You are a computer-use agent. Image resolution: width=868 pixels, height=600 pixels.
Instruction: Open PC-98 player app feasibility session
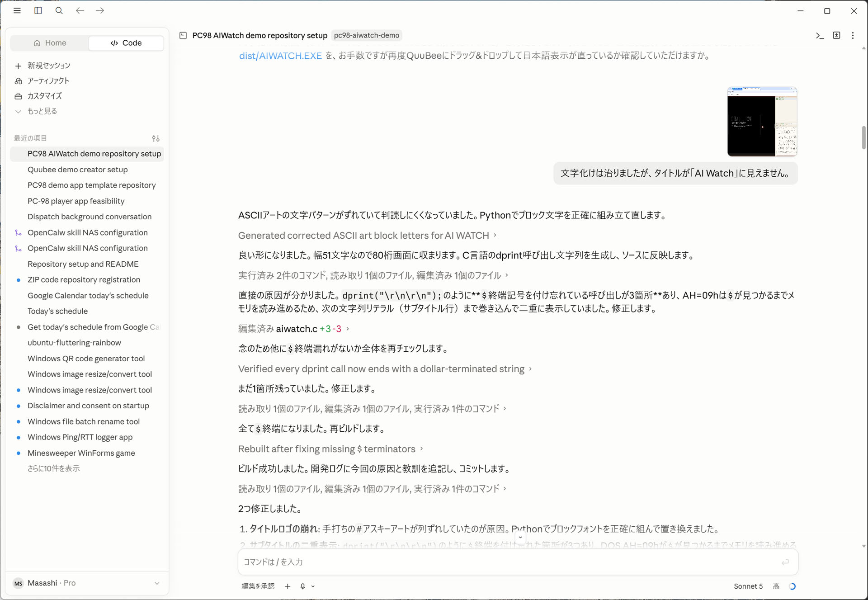coord(87,201)
